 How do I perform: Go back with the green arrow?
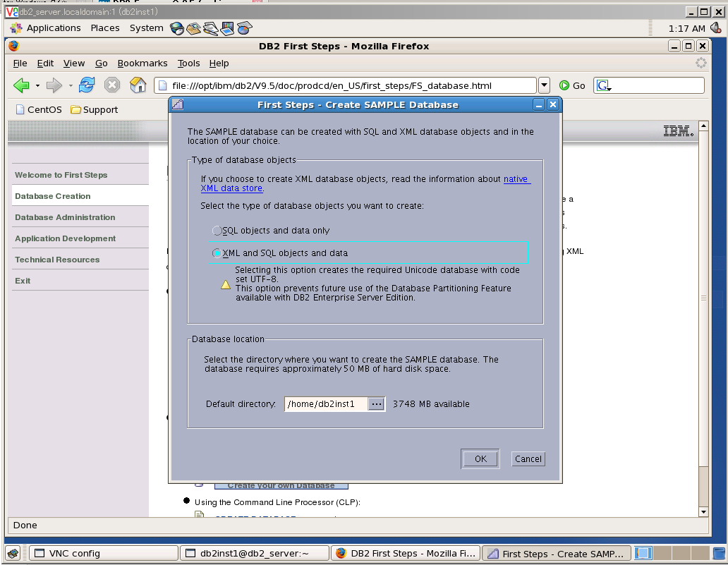21,85
